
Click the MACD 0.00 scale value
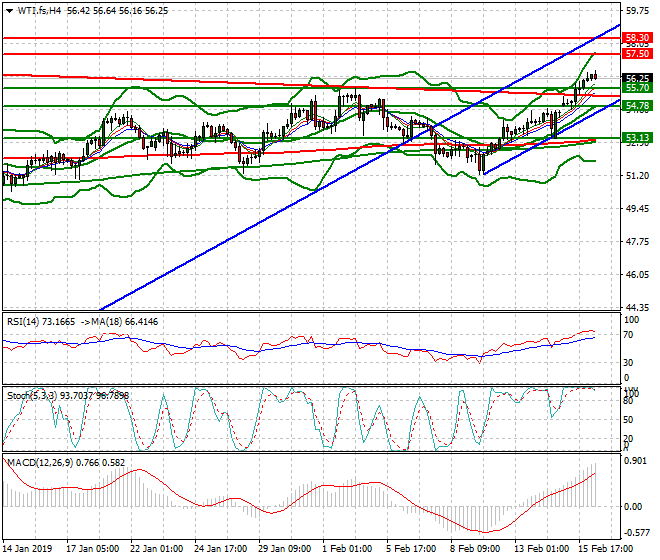pos(633,507)
